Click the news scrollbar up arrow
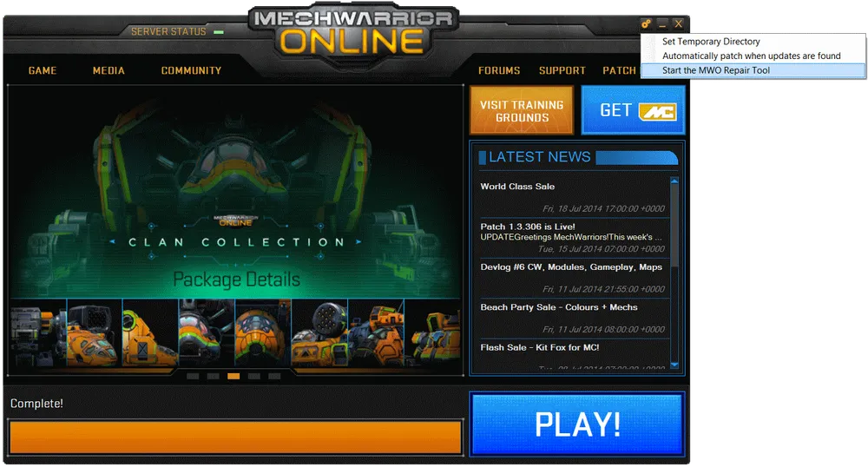 coord(674,181)
